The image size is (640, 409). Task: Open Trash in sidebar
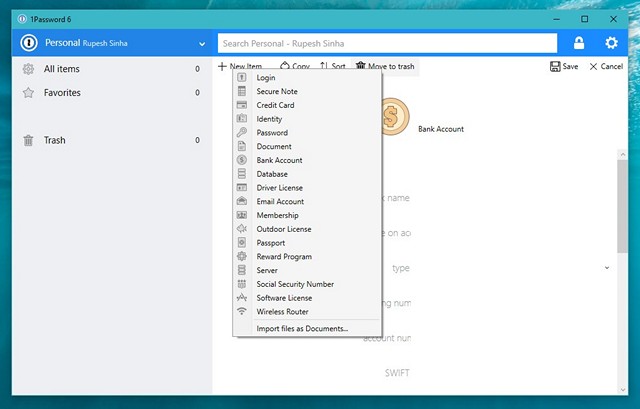point(112,140)
